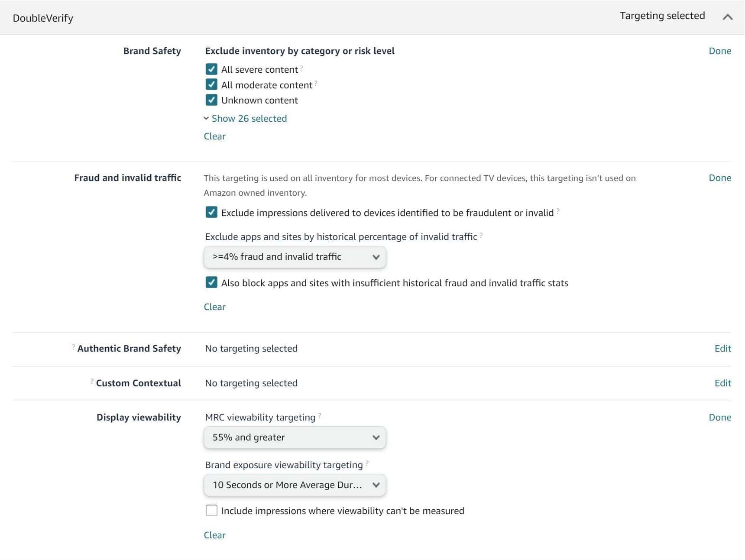
Task: Open the brand exposure duration dropdown
Action: pos(295,485)
